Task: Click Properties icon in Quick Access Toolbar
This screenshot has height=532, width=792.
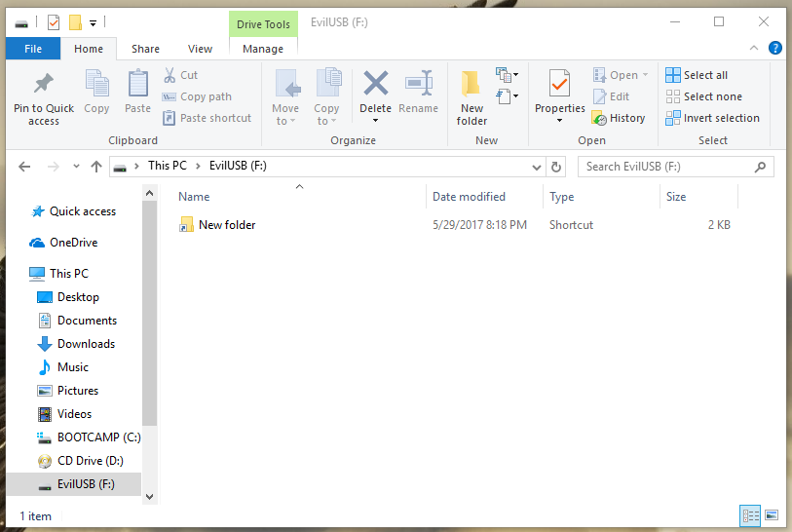Action: [x=54, y=22]
